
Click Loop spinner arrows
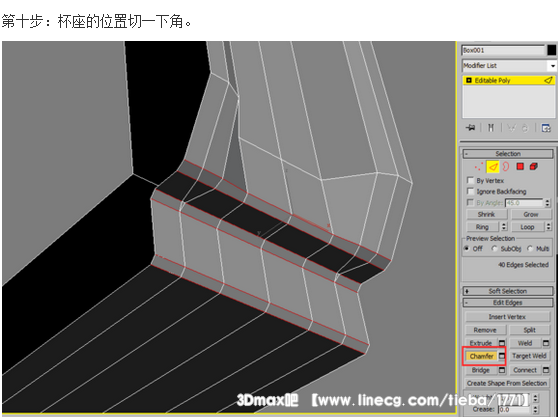[x=548, y=227]
